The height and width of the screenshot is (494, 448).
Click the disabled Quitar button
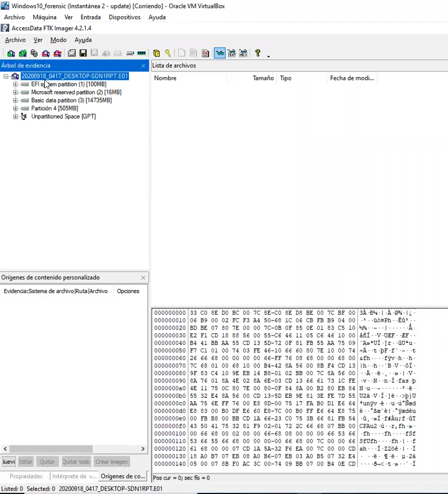(47, 462)
